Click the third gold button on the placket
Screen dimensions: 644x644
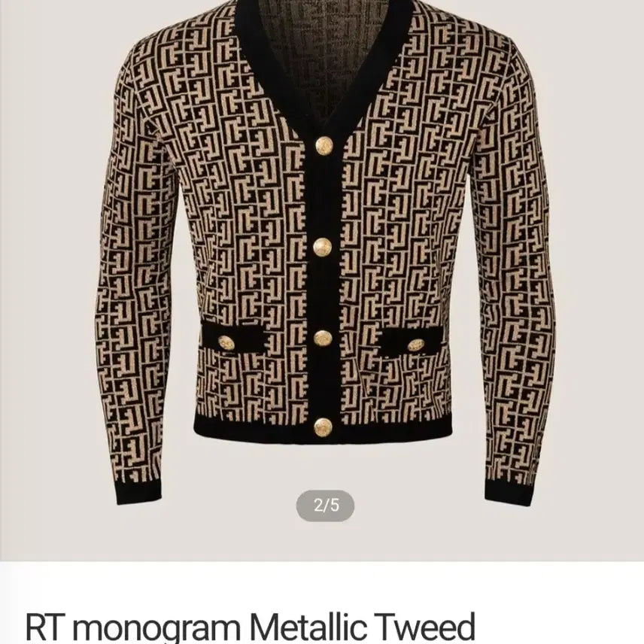323,338
